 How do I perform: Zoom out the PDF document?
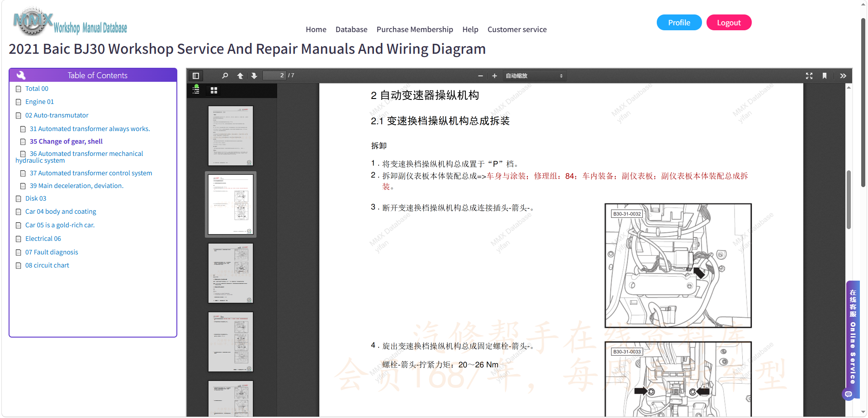(480, 76)
